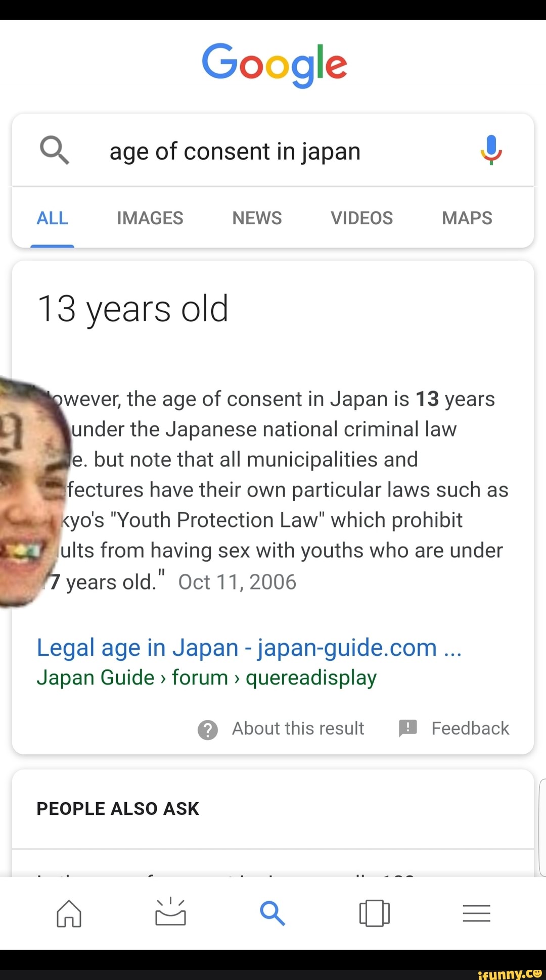Image resolution: width=546 pixels, height=980 pixels.
Task: Click the Feedback flag icon
Action: click(x=408, y=728)
